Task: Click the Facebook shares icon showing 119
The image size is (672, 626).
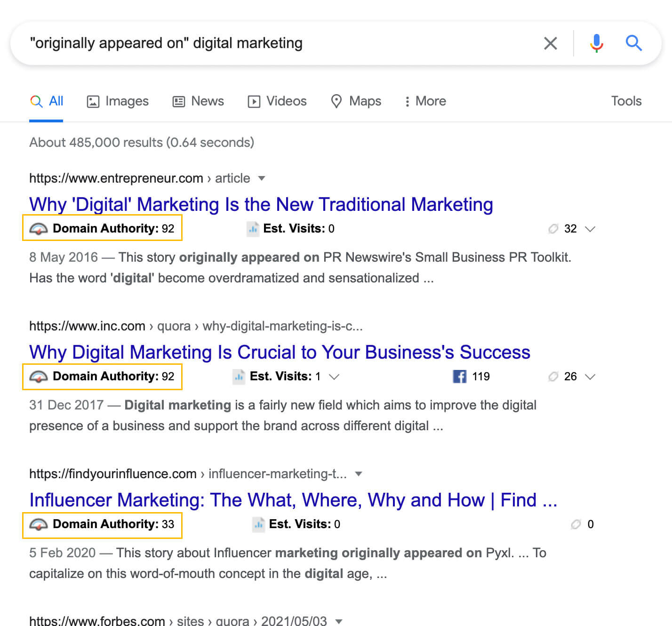Action: [x=459, y=376]
